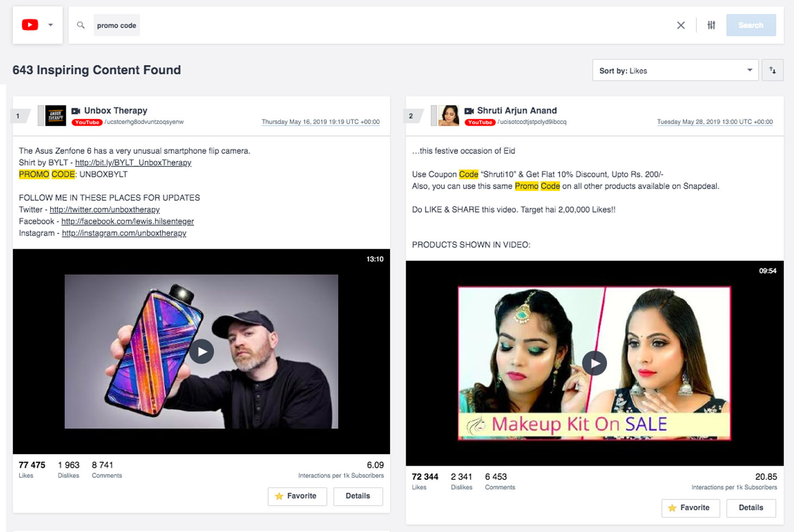The width and height of the screenshot is (794, 532).
Task: Click the promo code search input field
Action: [381, 25]
